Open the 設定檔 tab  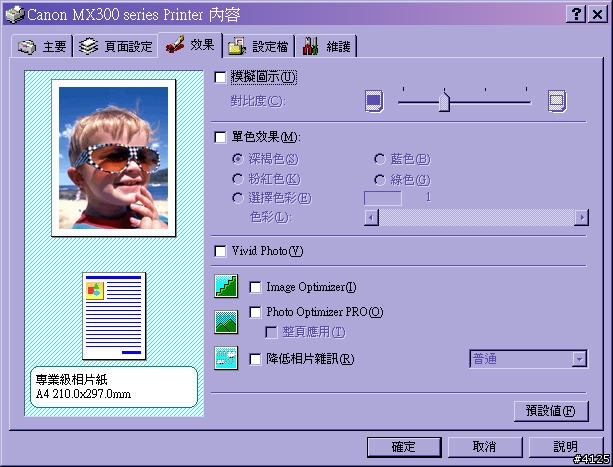pos(258,47)
